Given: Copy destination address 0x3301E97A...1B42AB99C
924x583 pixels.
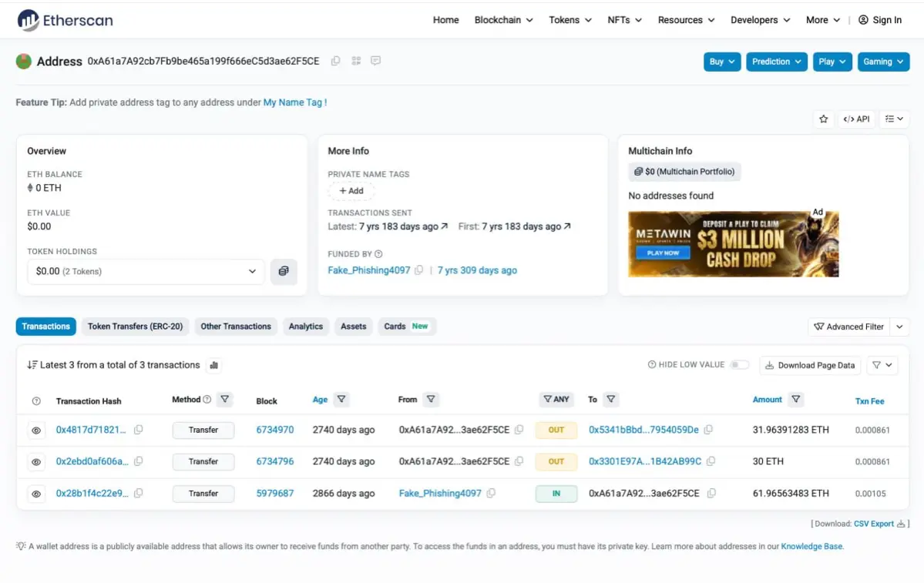Looking at the screenshot, I should 711,461.
